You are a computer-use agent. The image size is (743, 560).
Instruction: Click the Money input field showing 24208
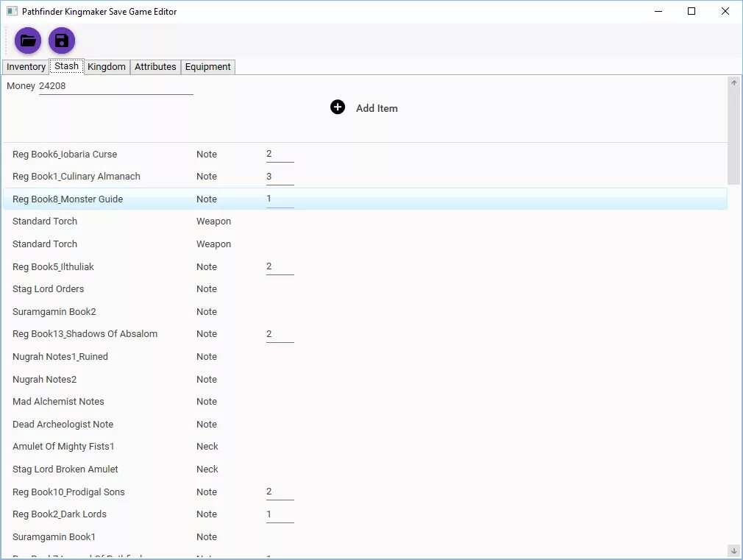tap(115, 87)
